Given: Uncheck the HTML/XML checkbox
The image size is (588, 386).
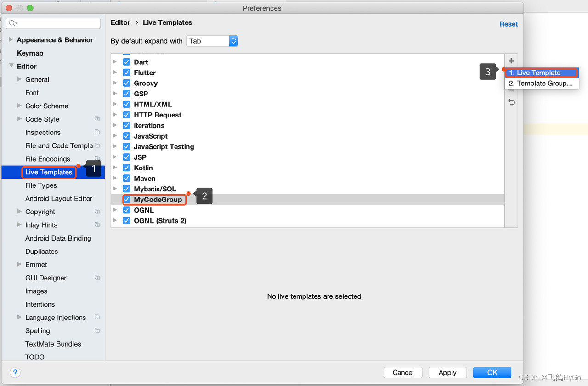Looking at the screenshot, I should click(126, 104).
